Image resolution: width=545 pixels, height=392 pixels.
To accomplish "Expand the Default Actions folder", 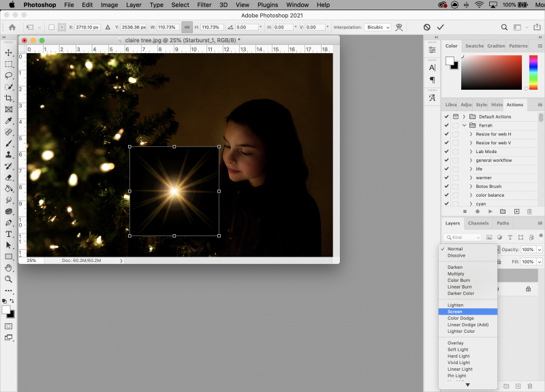I will click(464, 116).
